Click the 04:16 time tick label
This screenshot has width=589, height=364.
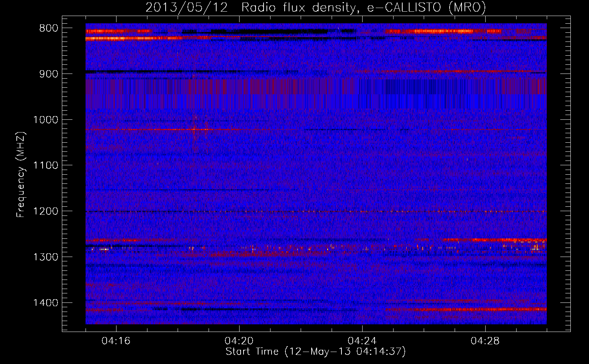pyautogui.click(x=116, y=341)
